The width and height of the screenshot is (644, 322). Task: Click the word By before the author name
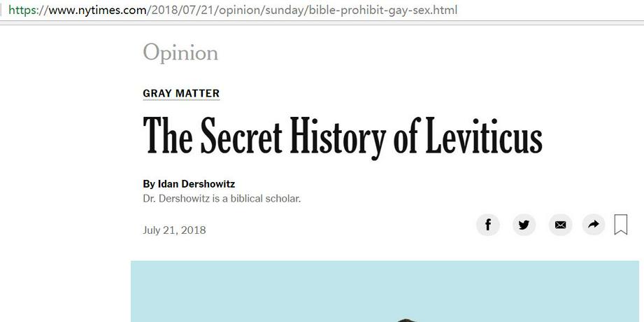point(149,184)
